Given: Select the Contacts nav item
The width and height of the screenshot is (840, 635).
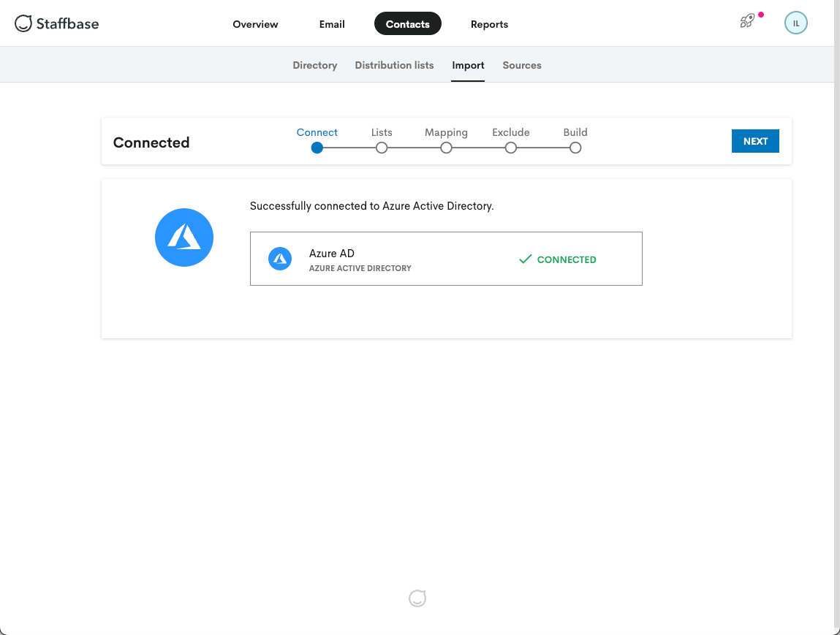Looking at the screenshot, I should click(408, 23).
